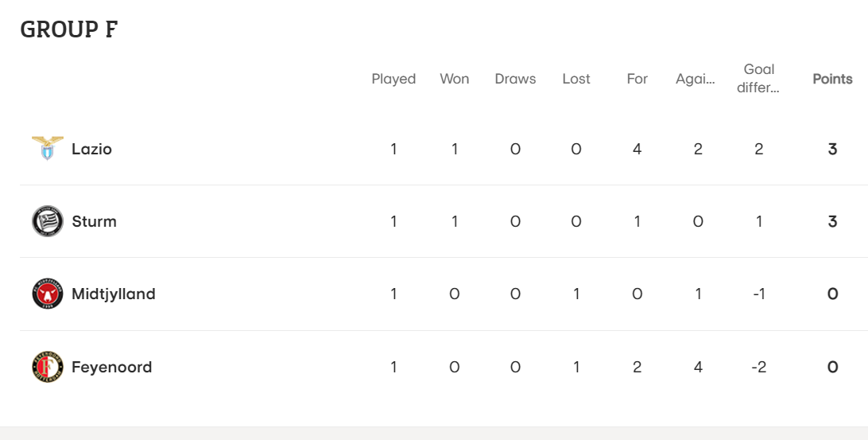
Task: Click the Feyenoord club crest
Action: point(48,367)
